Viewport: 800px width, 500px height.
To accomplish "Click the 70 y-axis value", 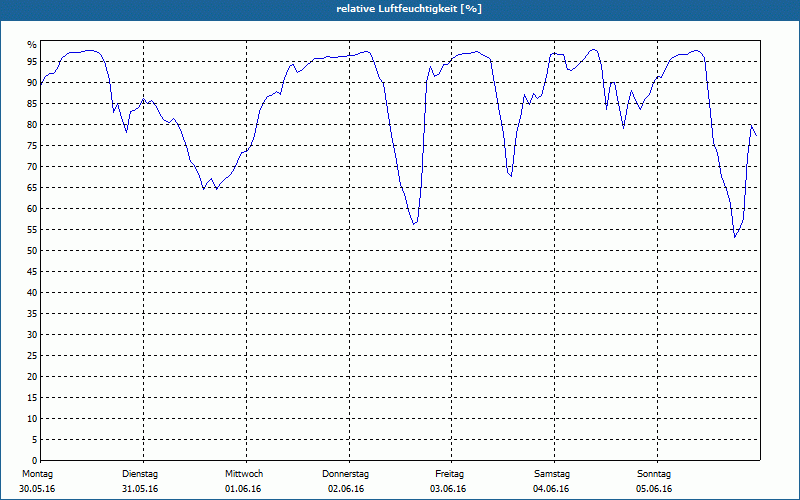I will click(x=32, y=167).
